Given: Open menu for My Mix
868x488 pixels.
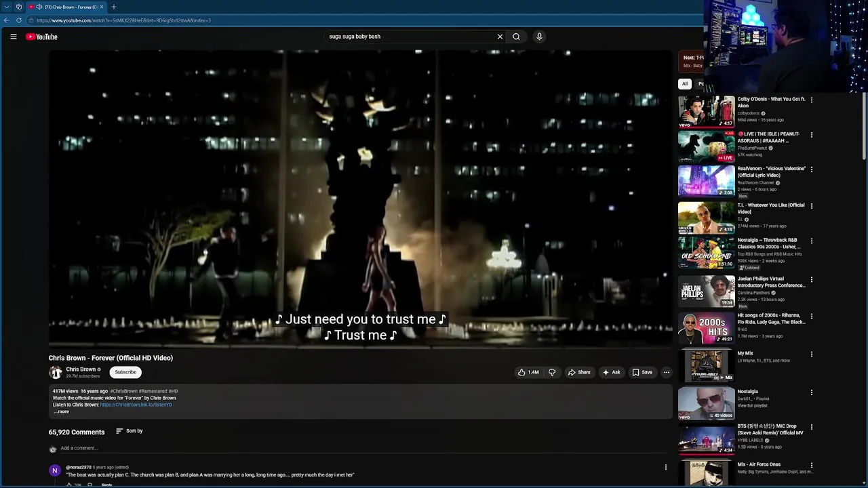Looking at the screenshot, I should pos(811,354).
